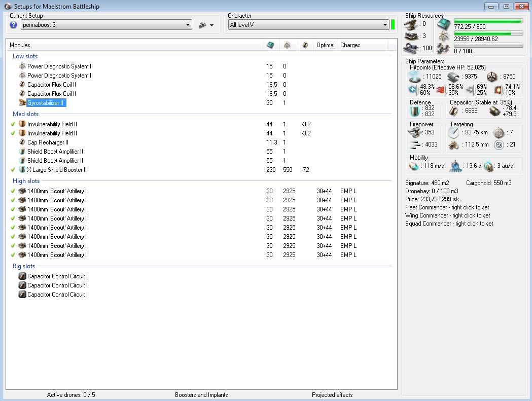Toggle the first Invulnerability Field II checkmark

pos(13,124)
